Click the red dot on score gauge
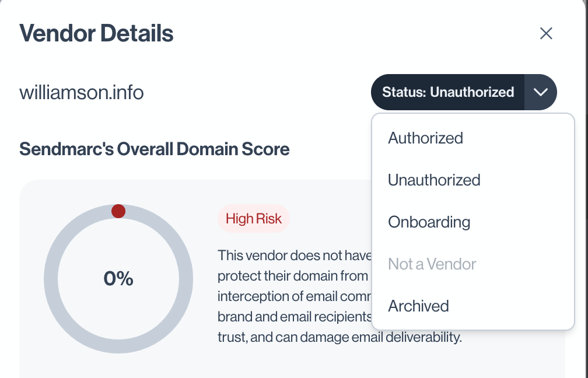Image resolution: width=588 pixels, height=378 pixels. (x=118, y=211)
